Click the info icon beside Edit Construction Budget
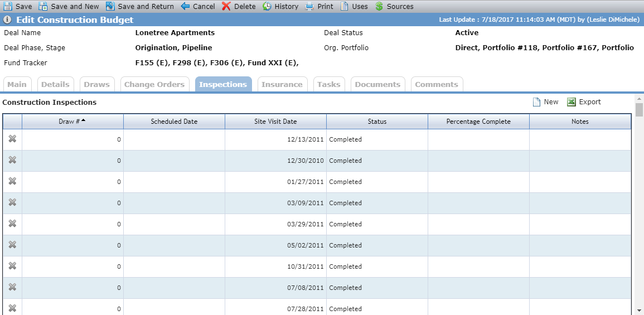The image size is (644, 315). pyautogui.click(x=7, y=20)
